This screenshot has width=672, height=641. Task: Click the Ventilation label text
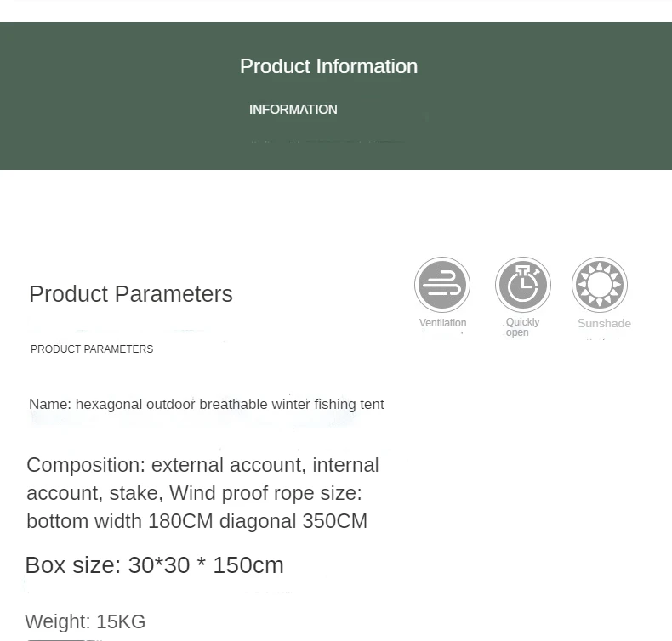[442, 323]
